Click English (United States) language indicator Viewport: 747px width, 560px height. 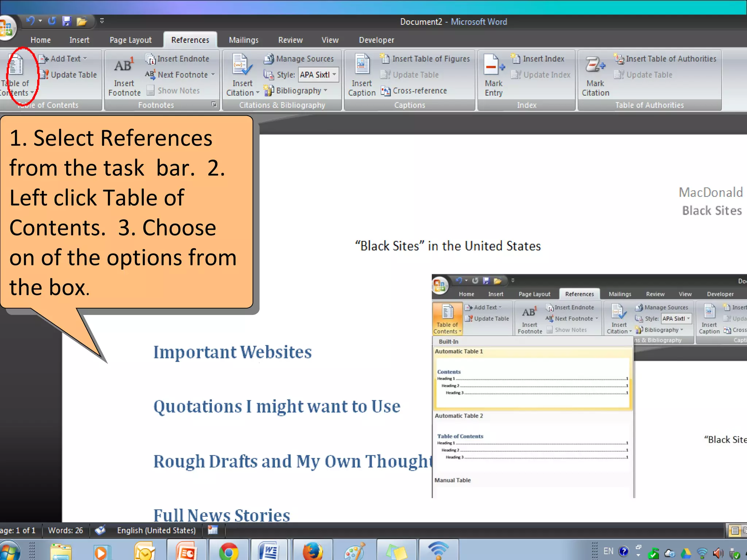click(156, 530)
